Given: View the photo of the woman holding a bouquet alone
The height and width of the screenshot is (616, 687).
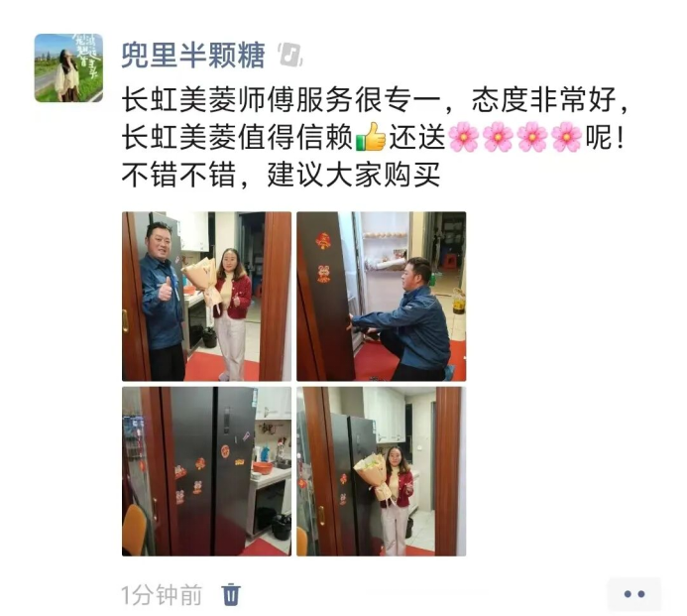Looking at the screenshot, I should point(382,471).
